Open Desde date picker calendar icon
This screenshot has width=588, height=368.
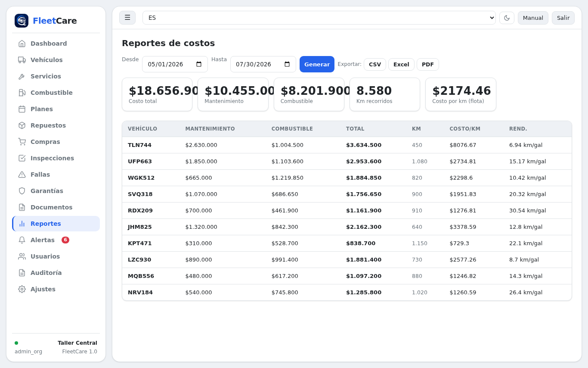tap(199, 64)
